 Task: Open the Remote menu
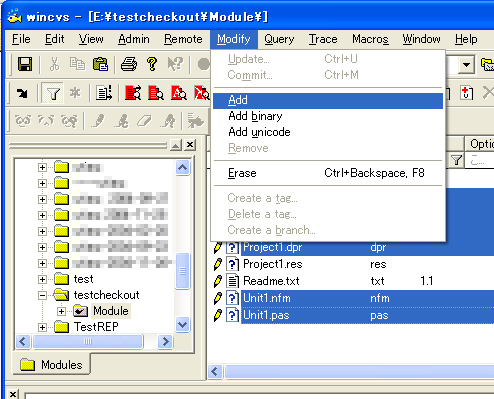[183, 39]
